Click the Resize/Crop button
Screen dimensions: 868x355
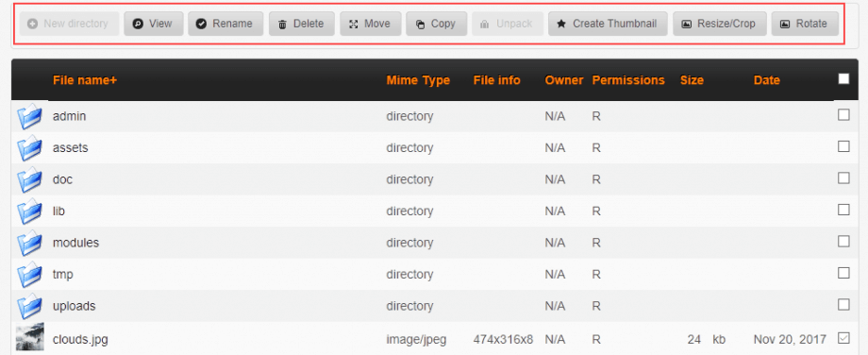tap(719, 24)
